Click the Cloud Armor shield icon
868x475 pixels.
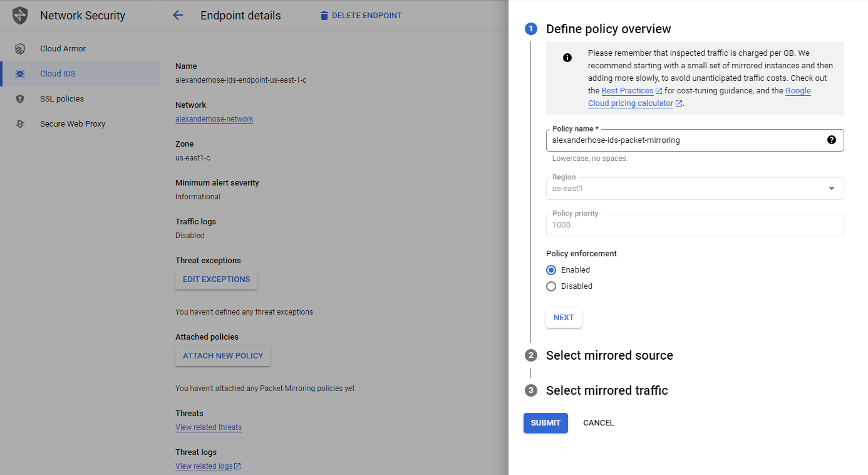coord(20,49)
